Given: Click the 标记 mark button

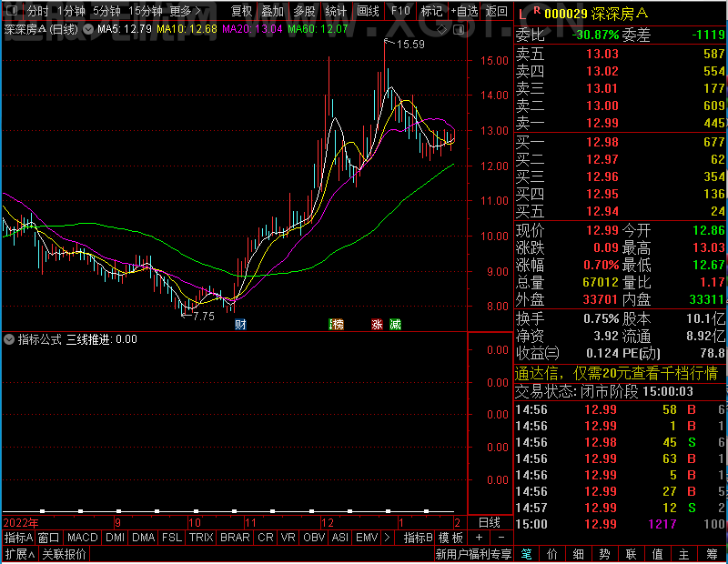Looking at the screenshot, I should 431,11.
